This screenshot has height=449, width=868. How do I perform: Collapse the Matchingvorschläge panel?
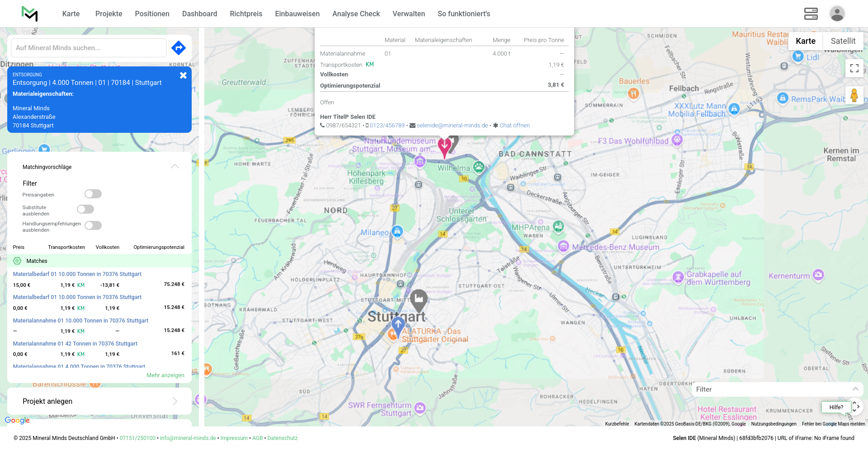[x=175, y=167]
